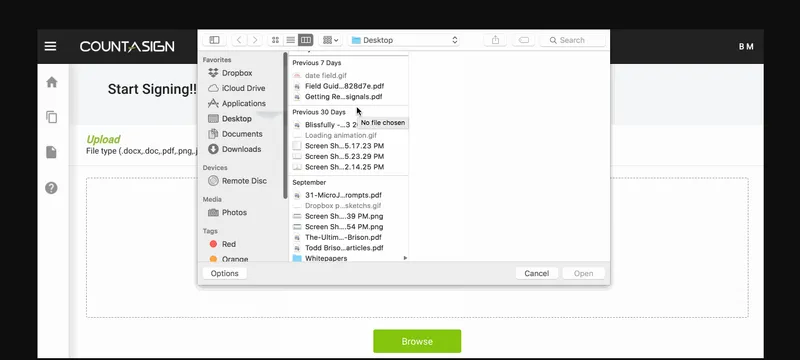Viewport: 800px width, 360px height.
Task: Go to the Home sidebar icon
Action: click(52, 82)
